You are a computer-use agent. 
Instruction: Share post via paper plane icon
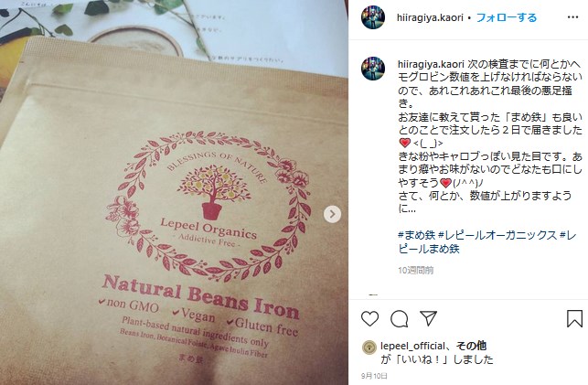[428, 318]
